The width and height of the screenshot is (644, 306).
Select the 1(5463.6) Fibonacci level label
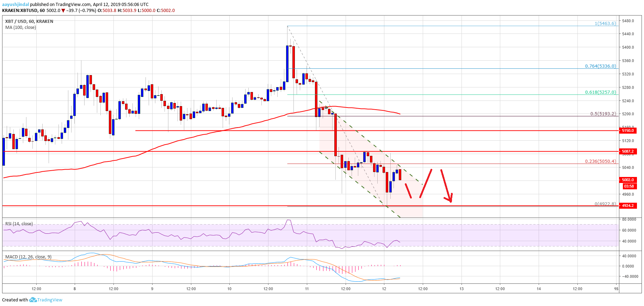coord(605,24)
